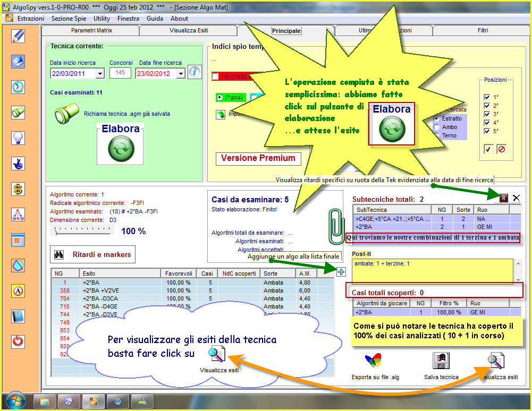Adjust the Dimensione corrente slider
This screenshot has width=532, height=411.
coord(82,230)
